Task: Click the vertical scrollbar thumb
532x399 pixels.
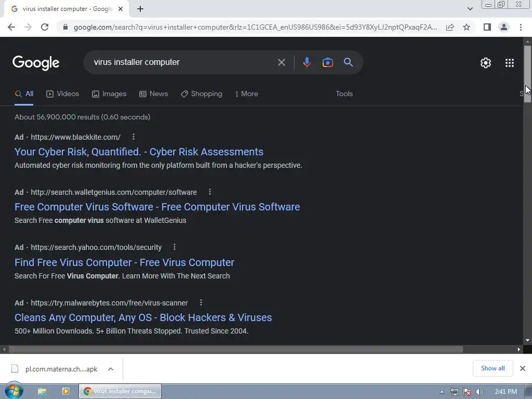Action: [x=527, y=73]
